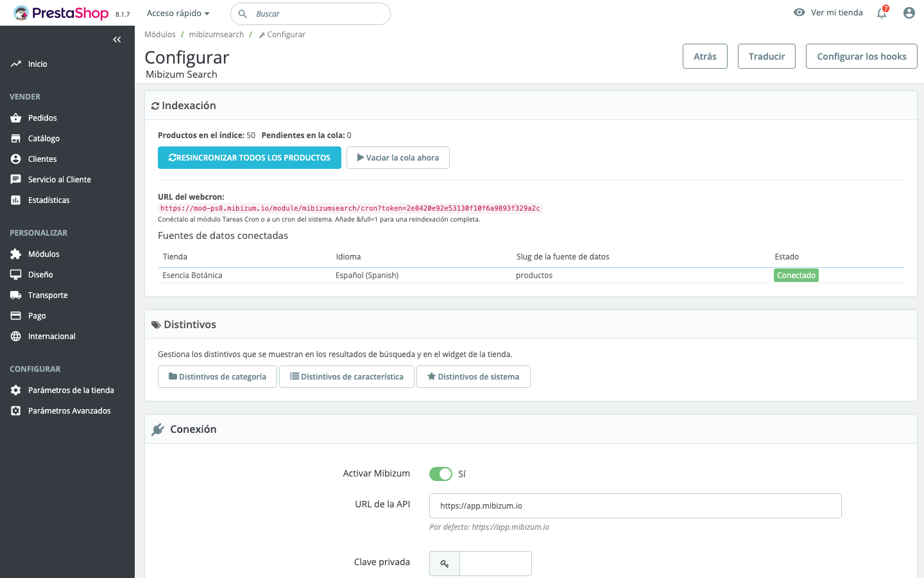Toggle the Activar Mibizum switch
This screenshot has height=578, width=924.
coord(441,474)
